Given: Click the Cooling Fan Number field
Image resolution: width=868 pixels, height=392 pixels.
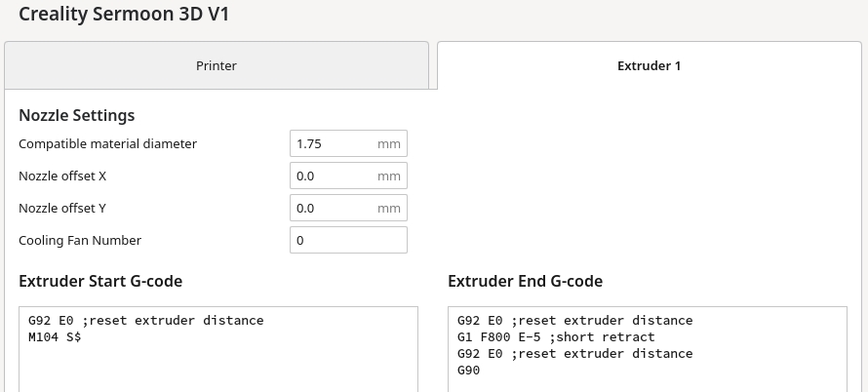Looking at the screenshot, I should (348, 241).
